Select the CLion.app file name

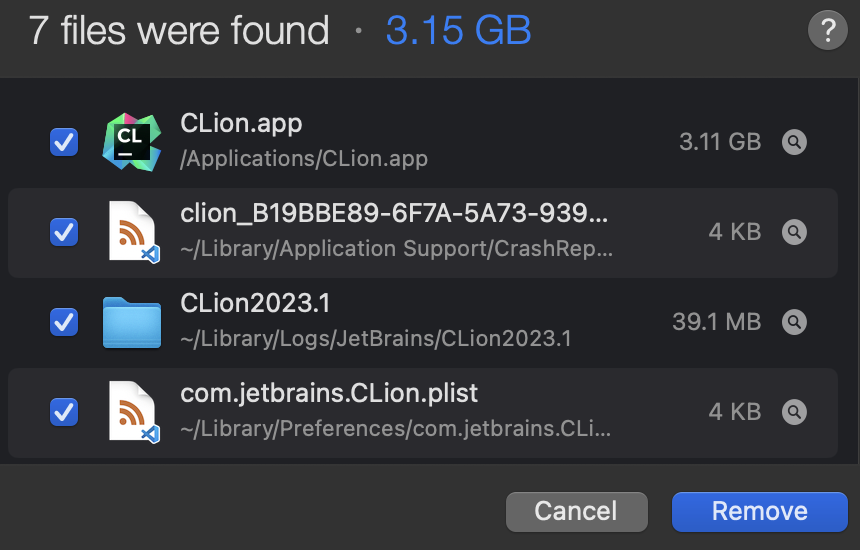coord(241,124)
